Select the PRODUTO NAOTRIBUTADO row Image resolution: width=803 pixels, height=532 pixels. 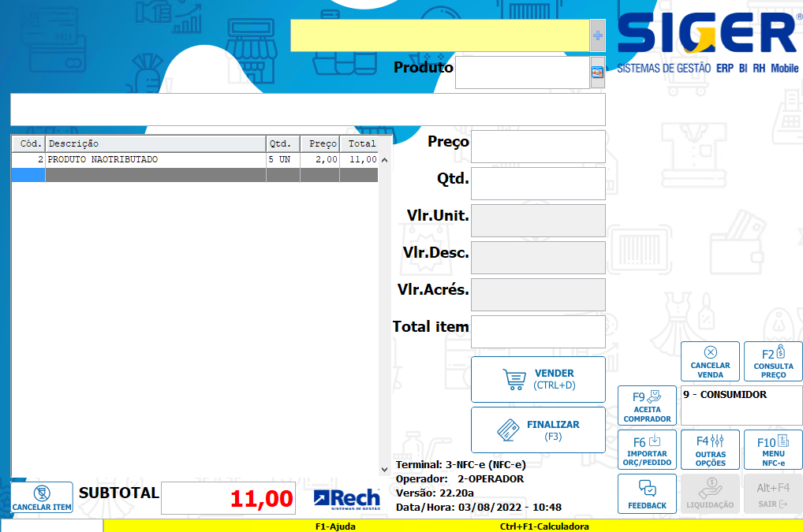(195, 159)
